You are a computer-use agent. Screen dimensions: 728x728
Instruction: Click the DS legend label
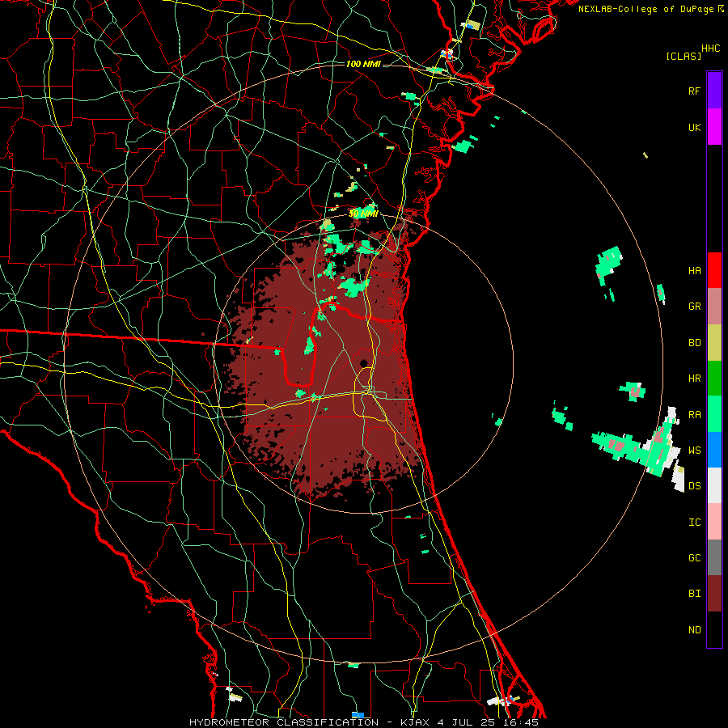(695, 485)
